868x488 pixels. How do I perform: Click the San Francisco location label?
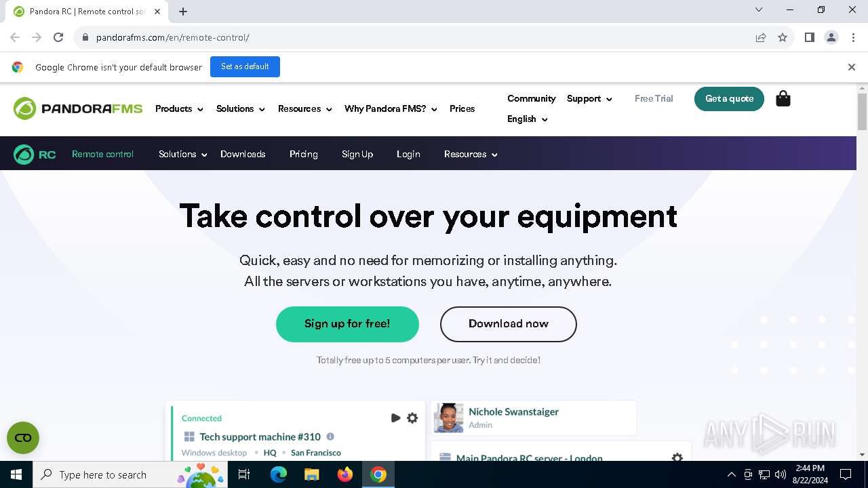click(x=316, y=453)
